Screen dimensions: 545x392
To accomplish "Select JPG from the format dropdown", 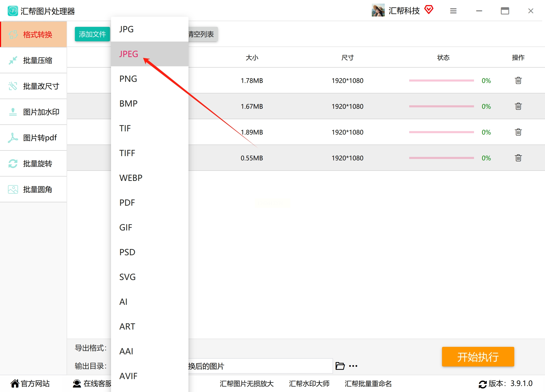I will 127,29.
